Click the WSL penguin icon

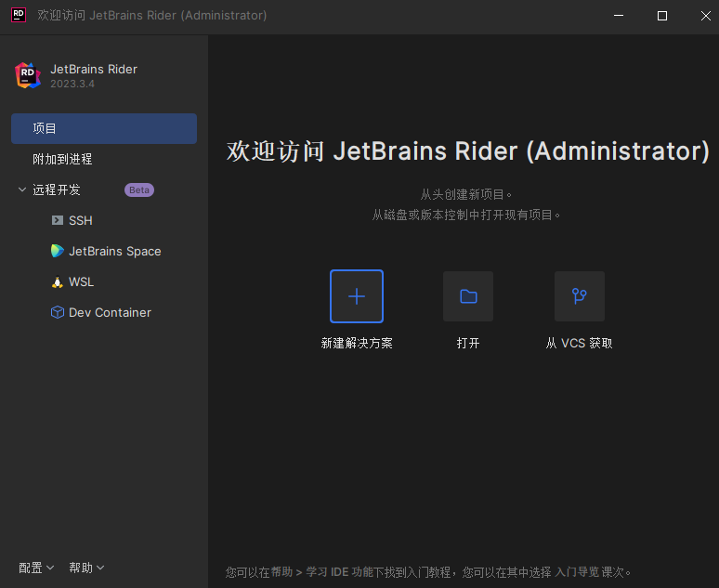58,281
